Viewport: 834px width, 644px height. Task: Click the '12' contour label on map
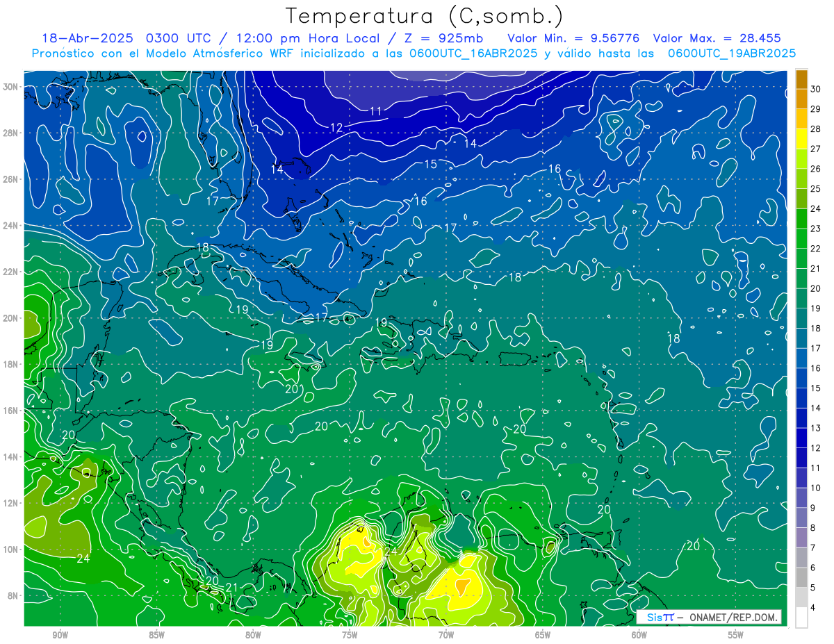336,128
